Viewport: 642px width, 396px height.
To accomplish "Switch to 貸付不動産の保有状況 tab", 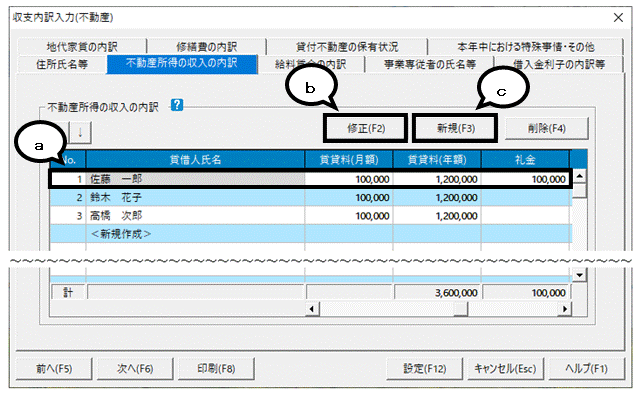I will 347,47.
